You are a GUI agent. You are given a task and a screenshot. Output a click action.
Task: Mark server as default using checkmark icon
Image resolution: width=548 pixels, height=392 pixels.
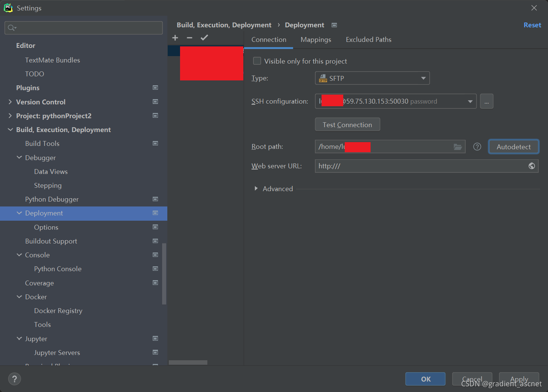pos(204,38)
